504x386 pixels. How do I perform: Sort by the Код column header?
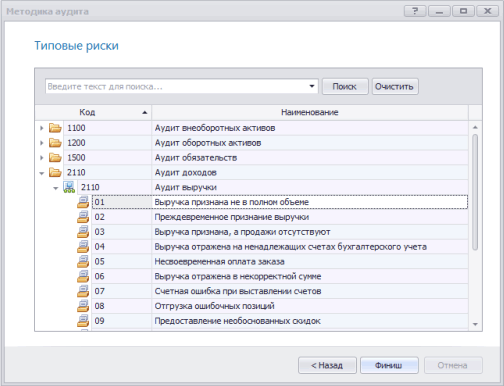(x=93, y=112)
